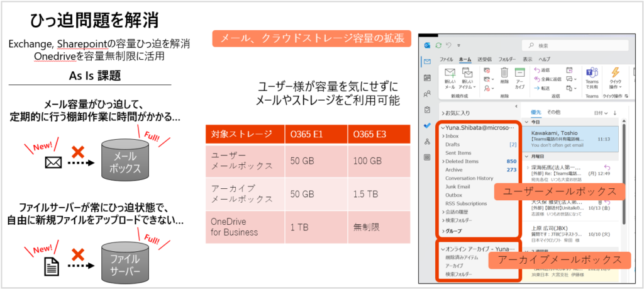Open the To Do checkmark app icon
This screenshot has width=644, height=289.
click(427, 125)
